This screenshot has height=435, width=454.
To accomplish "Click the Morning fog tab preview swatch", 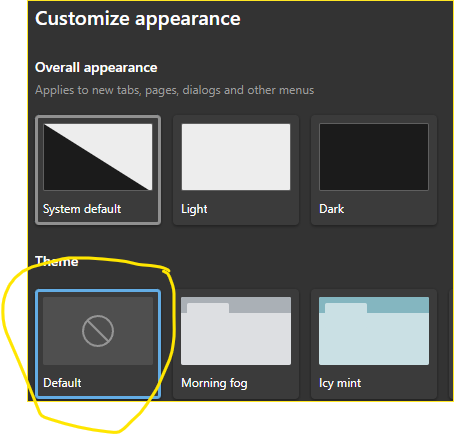I will [x=236, y=331].
